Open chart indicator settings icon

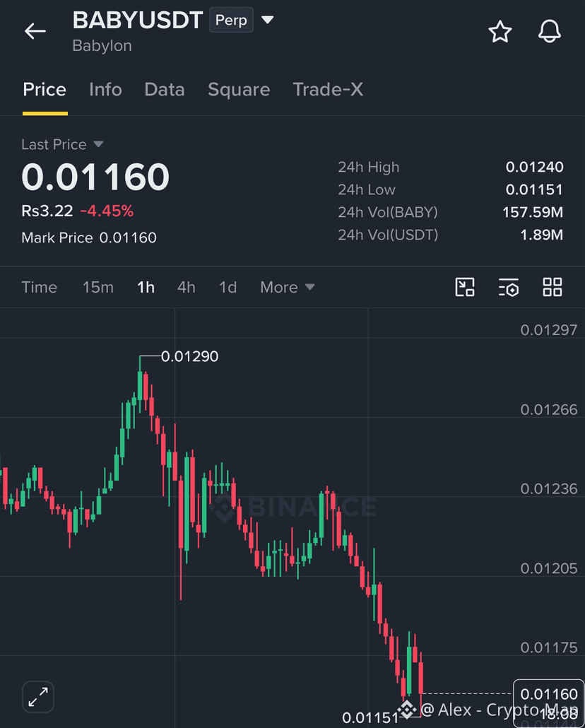click(509, 287)
